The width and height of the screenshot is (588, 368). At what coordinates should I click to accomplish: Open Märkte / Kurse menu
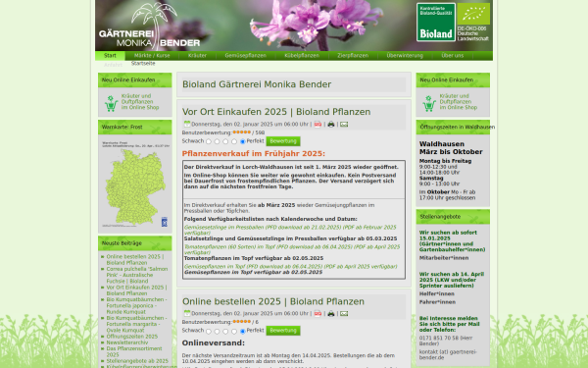[152, 56]
